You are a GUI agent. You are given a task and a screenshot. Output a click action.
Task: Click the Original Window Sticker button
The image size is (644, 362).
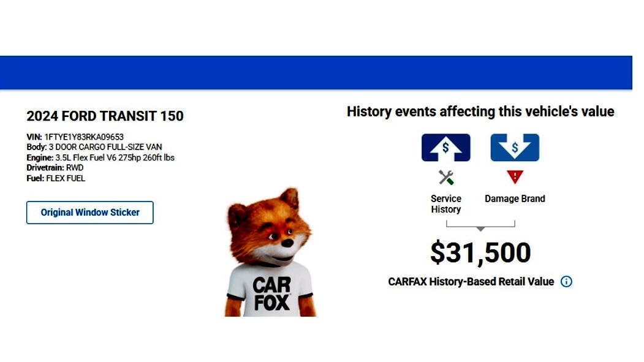coord(90,213)
